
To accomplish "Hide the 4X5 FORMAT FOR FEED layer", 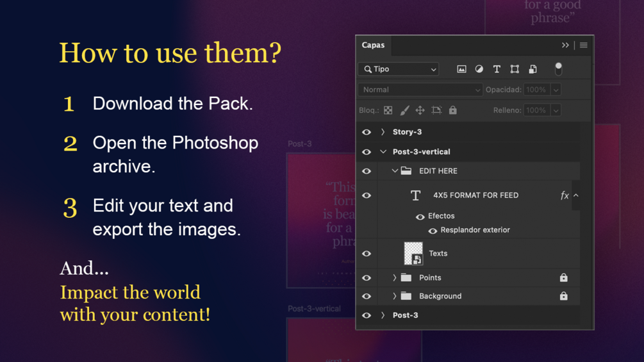I will tap(367, 195).
